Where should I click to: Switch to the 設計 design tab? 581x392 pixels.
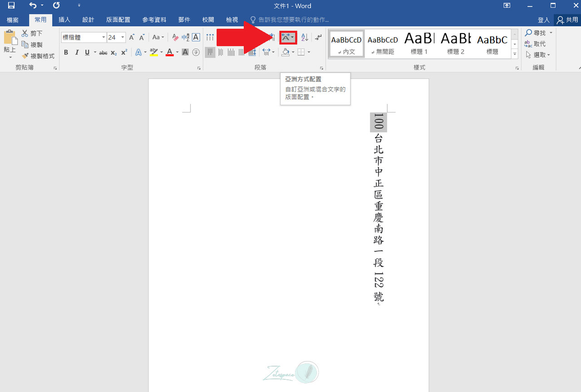[88, 20]
